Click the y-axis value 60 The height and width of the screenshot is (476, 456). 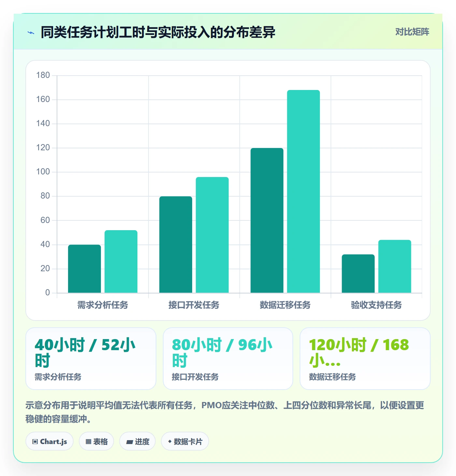(45, 220)
